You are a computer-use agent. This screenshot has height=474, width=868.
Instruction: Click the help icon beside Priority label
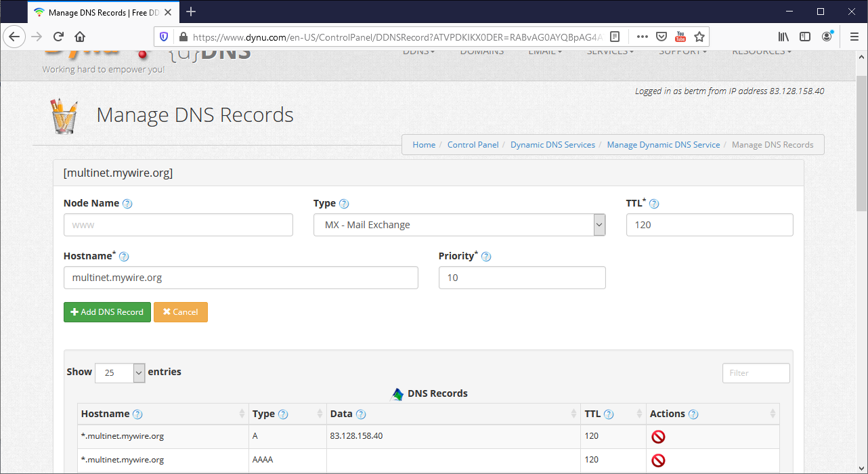pyautogui.click(x=486, y=257)
